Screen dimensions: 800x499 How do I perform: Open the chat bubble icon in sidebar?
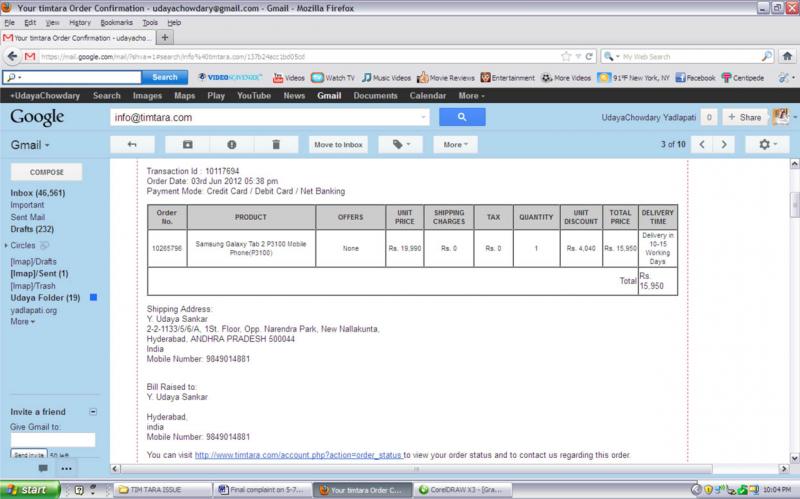(43, 468)
